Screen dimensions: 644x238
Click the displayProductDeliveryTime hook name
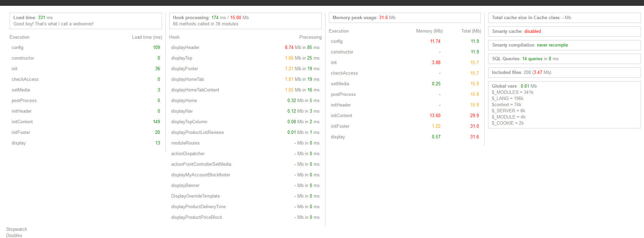tap(198, 207)
